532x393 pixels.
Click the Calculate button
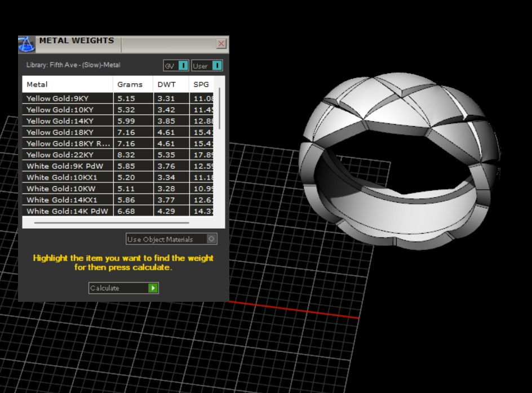coord(123,288)
